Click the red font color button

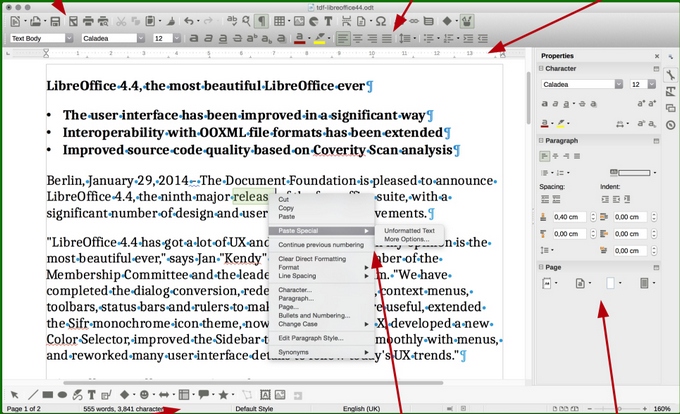coord(299,39)
